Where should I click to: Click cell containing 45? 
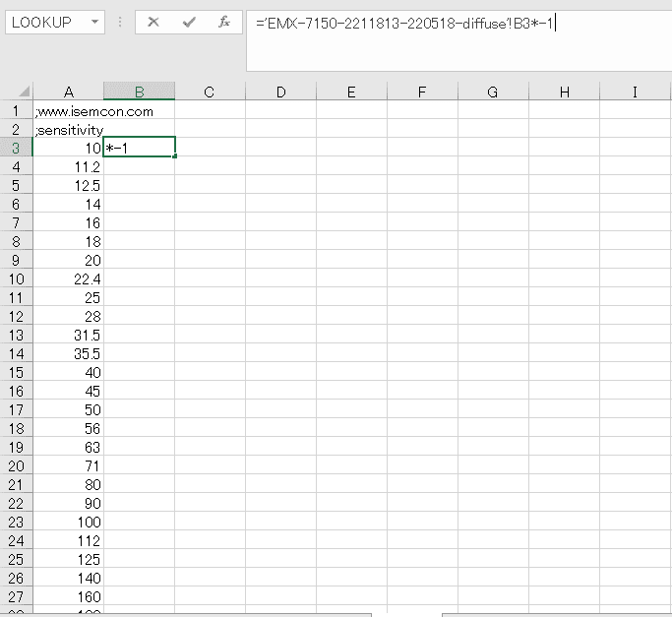pyautogui.click(x=68, y=391)
